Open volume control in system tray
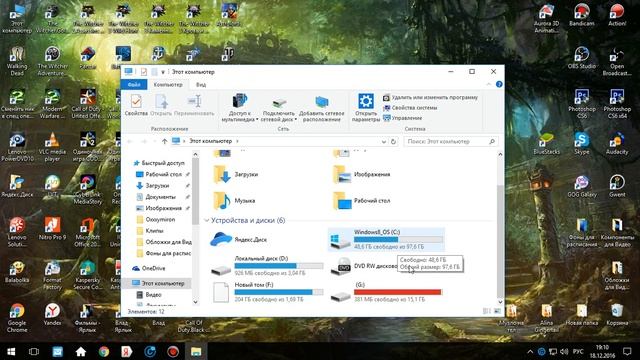The image size is (640, 360). point(564,351)
